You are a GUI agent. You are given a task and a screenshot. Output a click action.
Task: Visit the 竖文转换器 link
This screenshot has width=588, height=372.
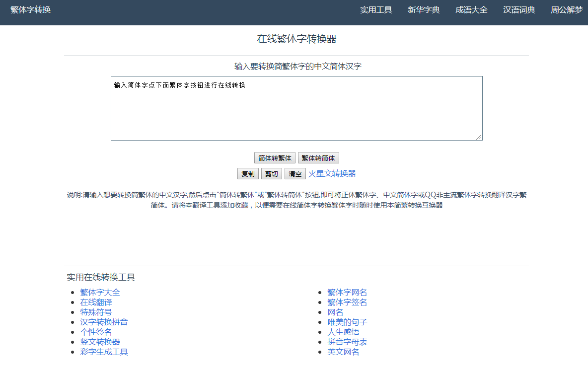click(100, 342)
